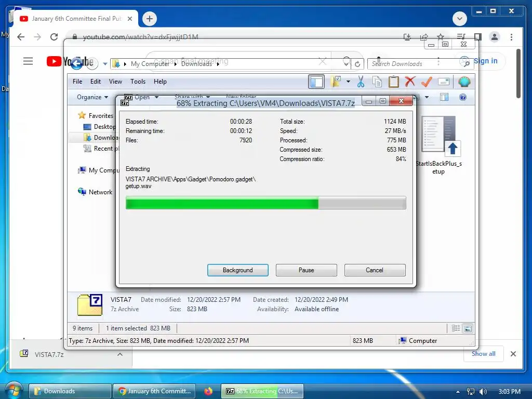The height and width of the screenshot is (399, 532).
Task: Click Chrome back arrow
Action: (21, 37)
